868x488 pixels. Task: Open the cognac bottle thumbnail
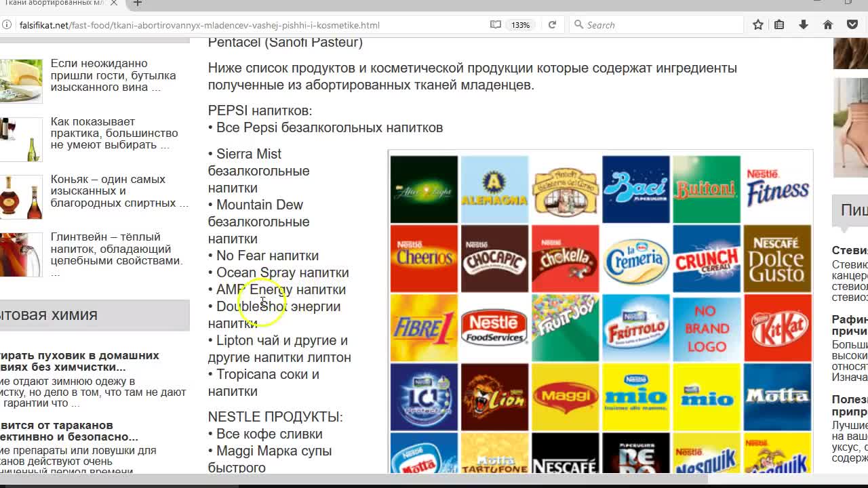pyautogui.click(x=20, y=197)
